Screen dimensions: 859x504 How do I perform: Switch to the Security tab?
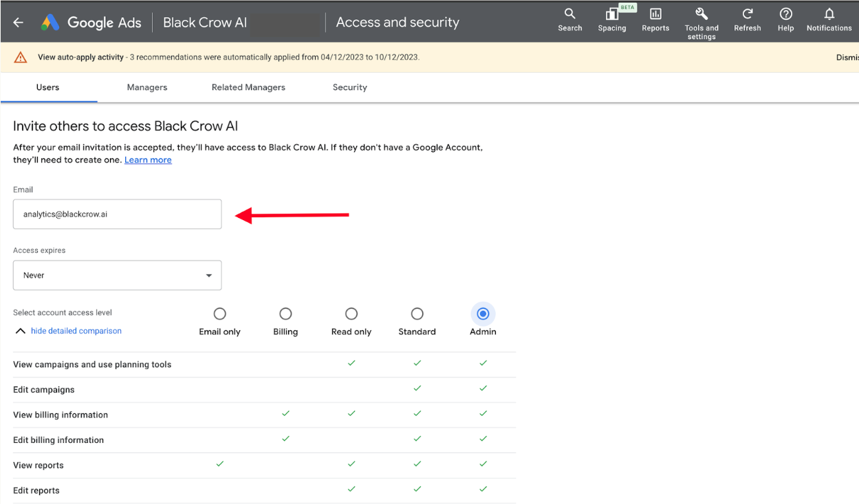point(350,87)
